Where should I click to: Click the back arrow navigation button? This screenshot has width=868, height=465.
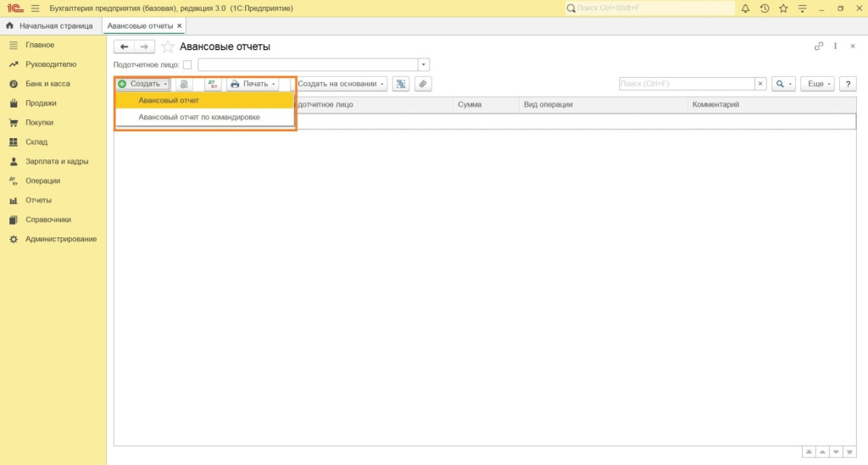[124, 47]
